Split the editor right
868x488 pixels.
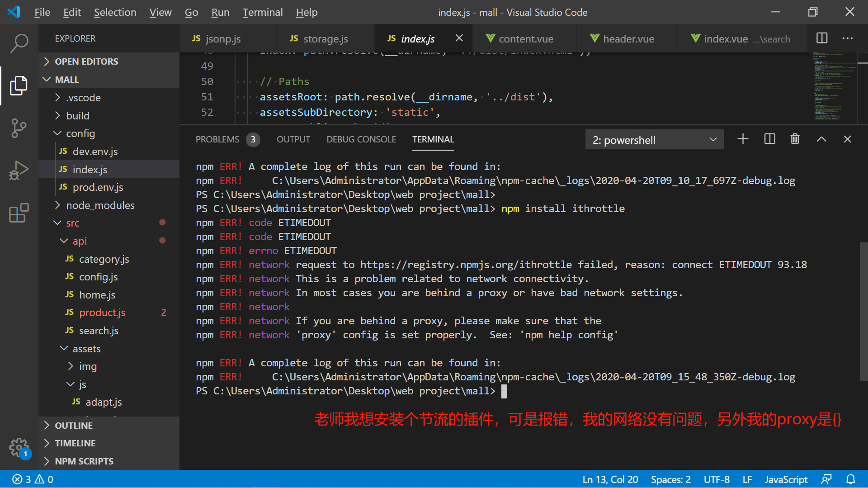pyautogui.click(x=822, y=38)
